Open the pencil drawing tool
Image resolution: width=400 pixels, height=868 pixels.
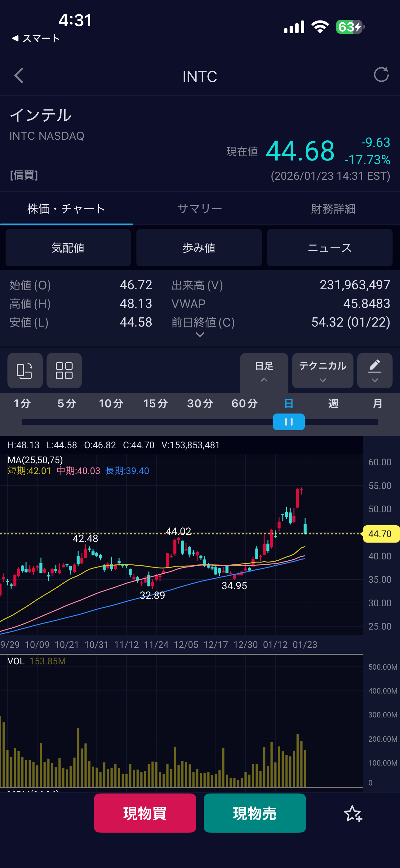coord(374,371)
